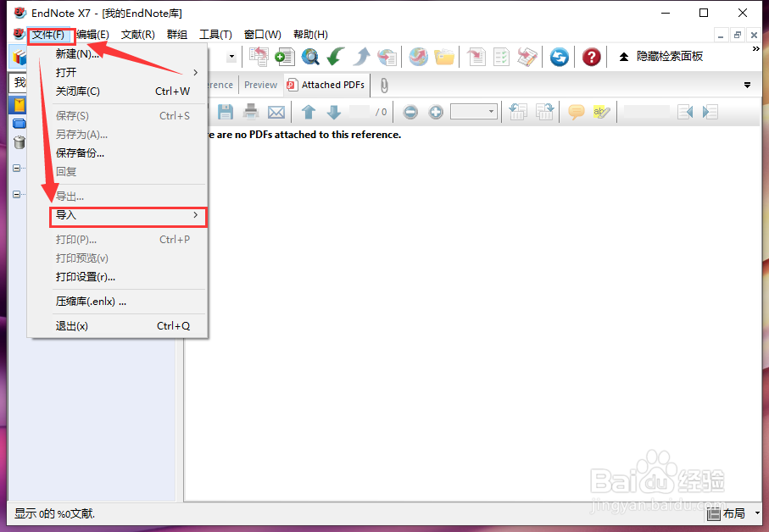Click the blue Sync Library icon

[x=559, y=57]
